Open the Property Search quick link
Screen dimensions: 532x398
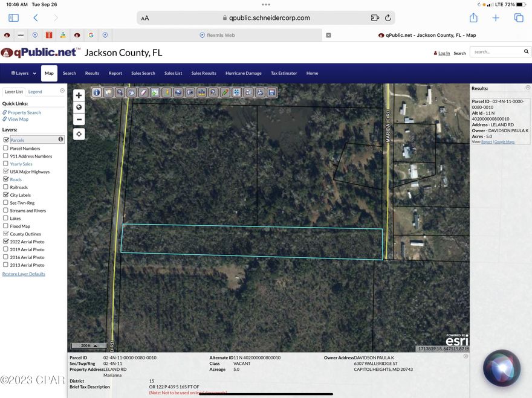tap(25, 112)
